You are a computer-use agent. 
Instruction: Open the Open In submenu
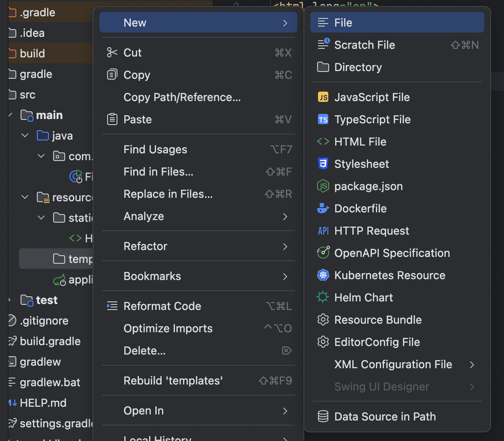[x=198, y=411]
